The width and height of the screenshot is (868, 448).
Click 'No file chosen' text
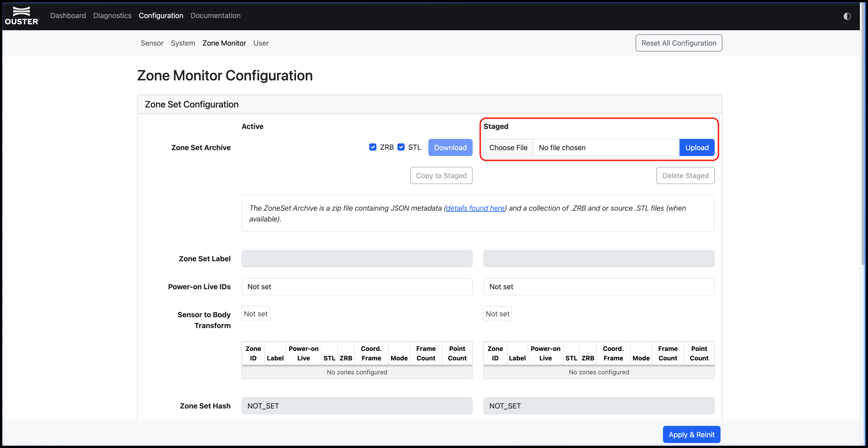click(x=562, y=147)
